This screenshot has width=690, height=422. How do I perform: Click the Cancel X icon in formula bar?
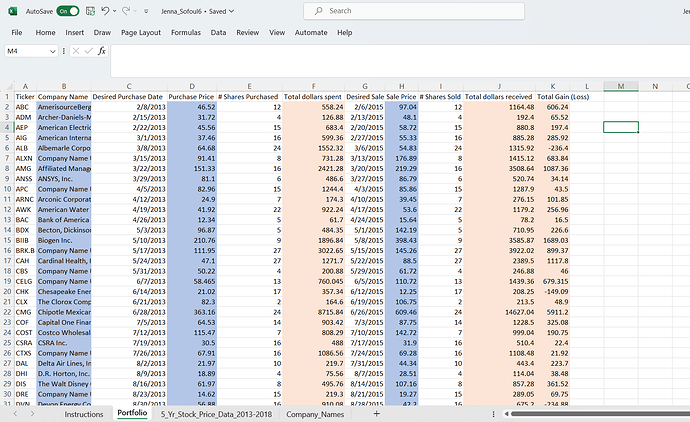pos(76,51)
